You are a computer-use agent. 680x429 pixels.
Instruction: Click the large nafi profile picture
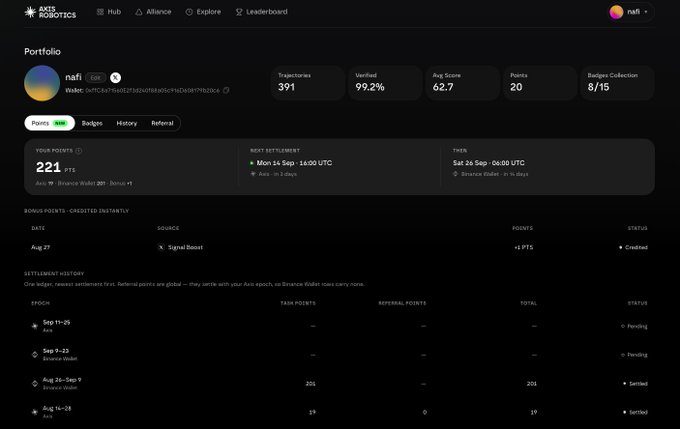(42, 83)
